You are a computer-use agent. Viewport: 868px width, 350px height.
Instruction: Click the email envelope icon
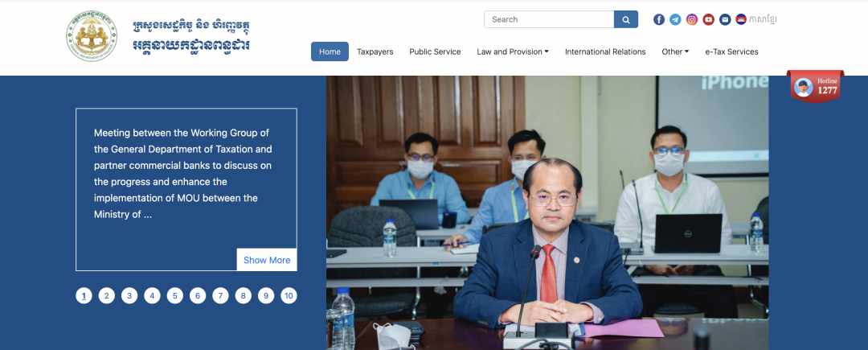[x=725, y=19]
